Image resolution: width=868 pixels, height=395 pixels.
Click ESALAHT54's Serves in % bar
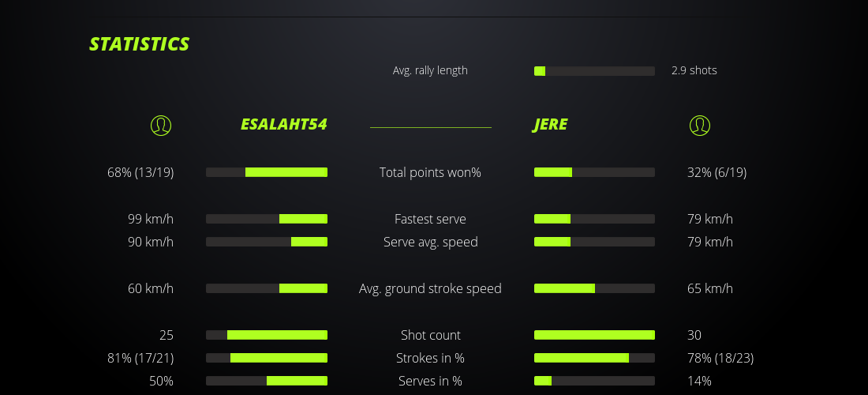click(x=267, y=381)
